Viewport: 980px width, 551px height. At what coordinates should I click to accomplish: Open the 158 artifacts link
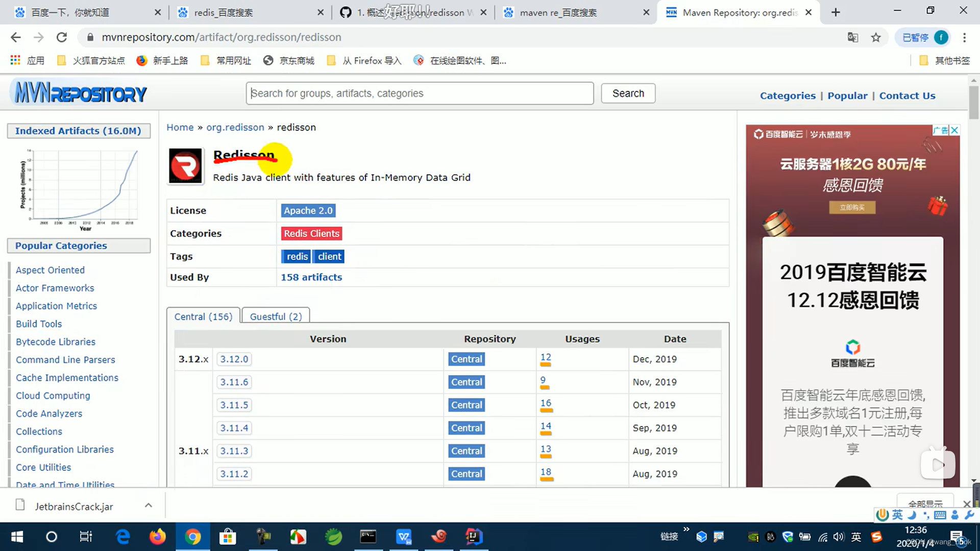tap(311, 277)
